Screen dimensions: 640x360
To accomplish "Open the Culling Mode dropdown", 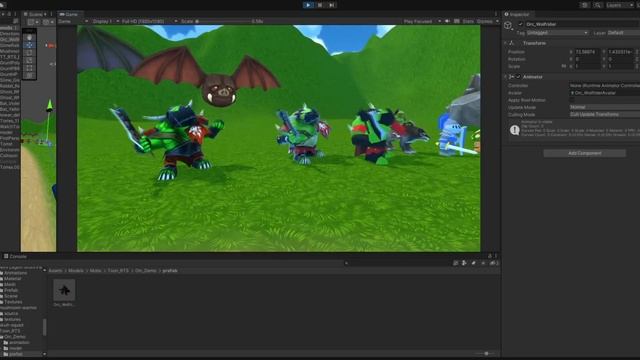I will click(604, 114).
